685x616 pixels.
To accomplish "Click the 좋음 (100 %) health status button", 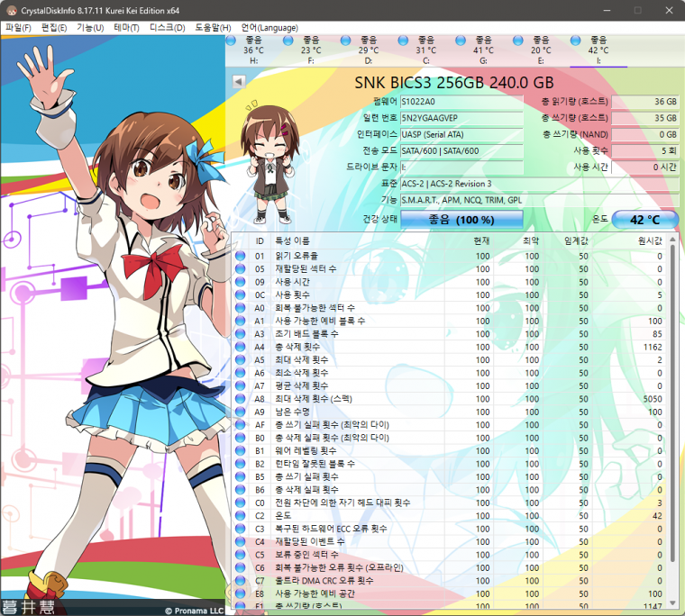I will click(461, 219).
